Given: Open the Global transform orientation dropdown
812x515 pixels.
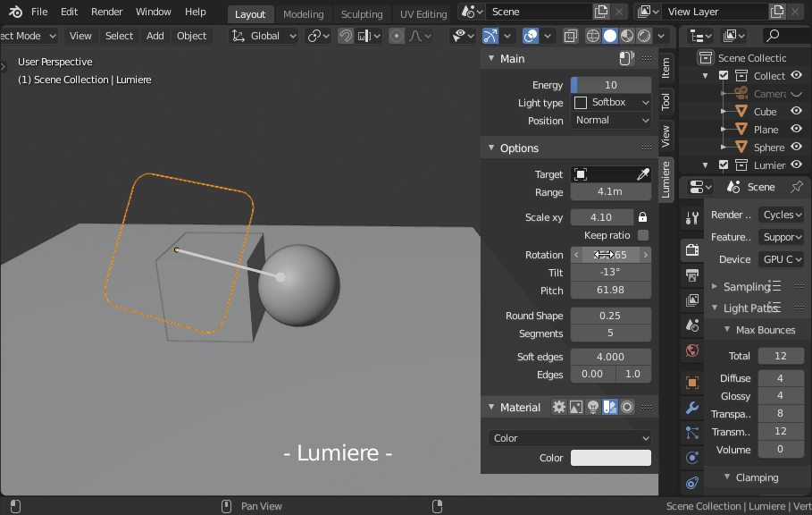Looking at the screenshot, I should 264,36.
